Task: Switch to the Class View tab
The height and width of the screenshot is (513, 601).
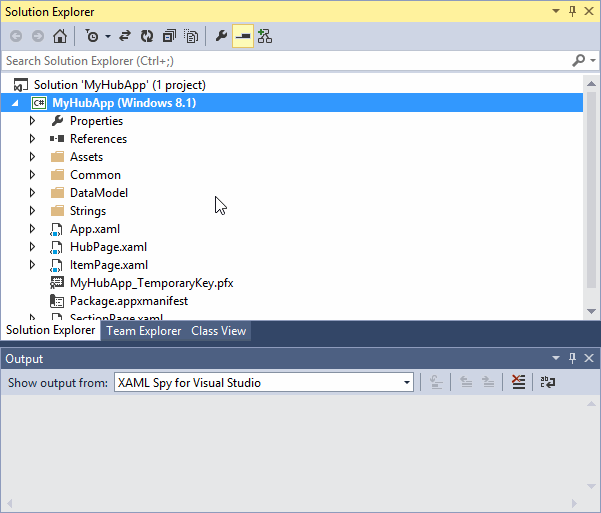Action: point(218,331)
